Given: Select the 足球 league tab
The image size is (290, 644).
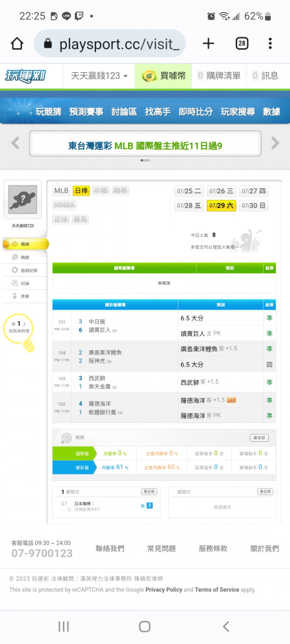Looking at the screenshot, I should [x=61, y=220].
